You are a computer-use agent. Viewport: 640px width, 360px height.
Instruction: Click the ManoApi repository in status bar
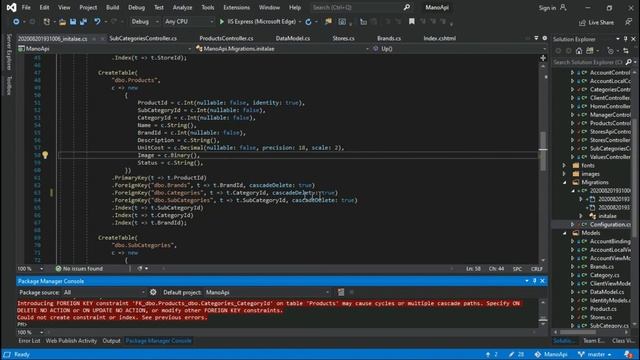coord(551,354)
